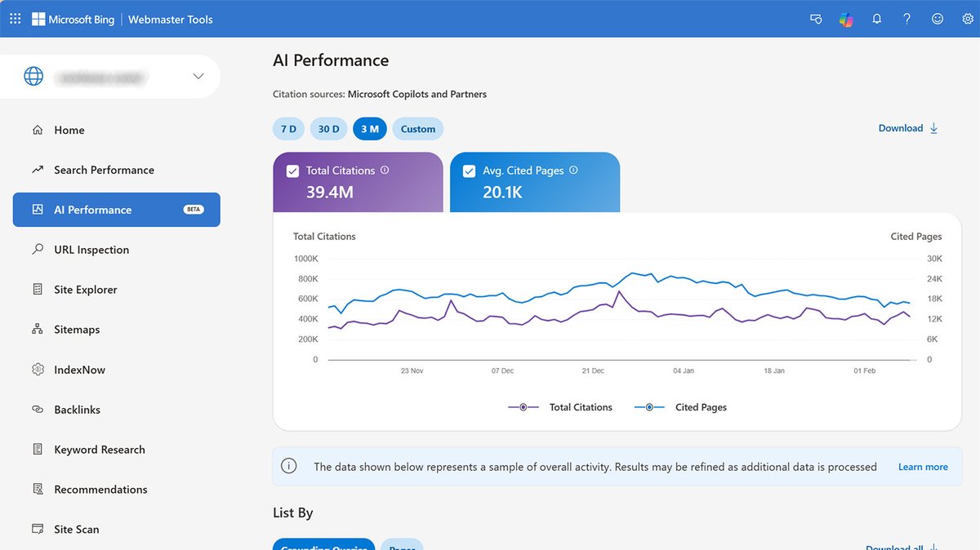Open notifications bell

coord(876,18)
